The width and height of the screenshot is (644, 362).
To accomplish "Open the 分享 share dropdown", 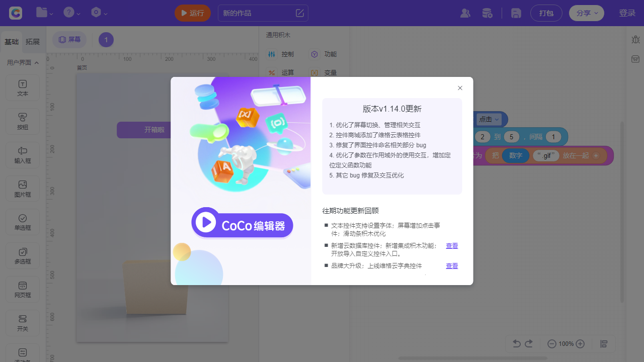I will (x=587, y=13).
